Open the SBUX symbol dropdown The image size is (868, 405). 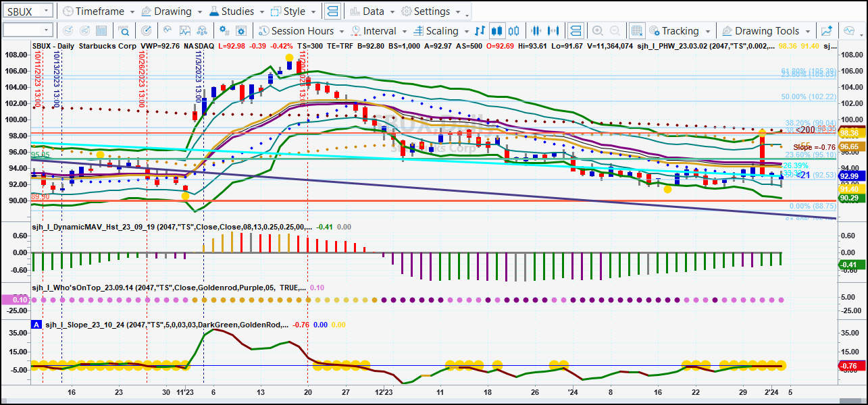coord(45,11)
